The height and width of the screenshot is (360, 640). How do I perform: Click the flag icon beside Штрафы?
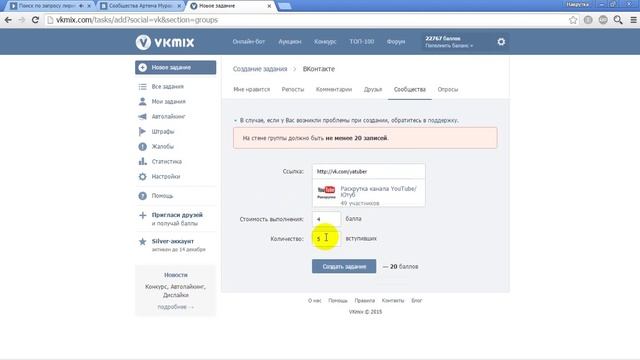click(142, 131)
